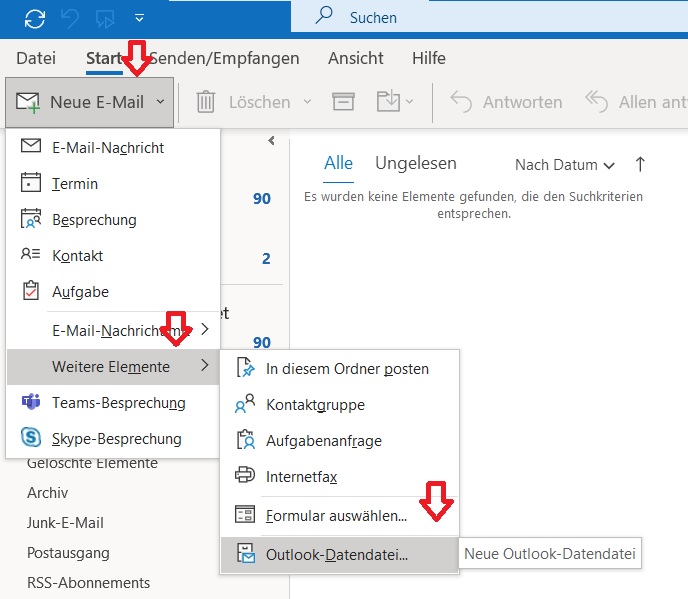Select the Junk-E-Mail folder
This screenshot has height=599, width=688.
(65, 523)
